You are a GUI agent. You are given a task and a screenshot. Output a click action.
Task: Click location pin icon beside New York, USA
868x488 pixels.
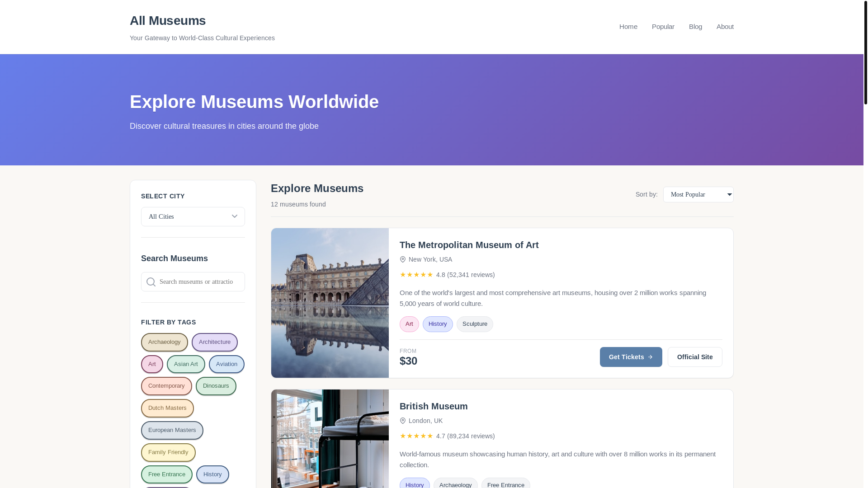tap(403, 259)
